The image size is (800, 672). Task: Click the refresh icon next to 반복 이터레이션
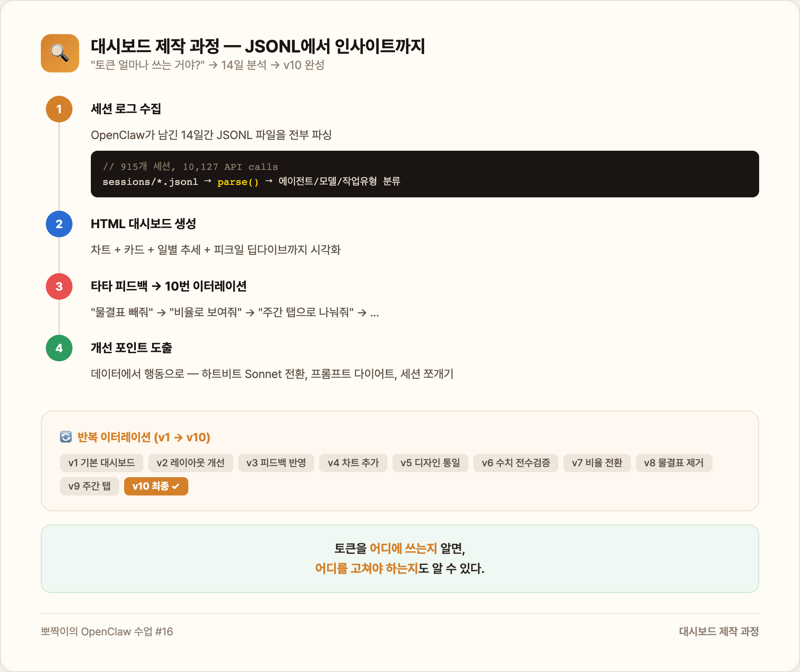click(66, 437)
